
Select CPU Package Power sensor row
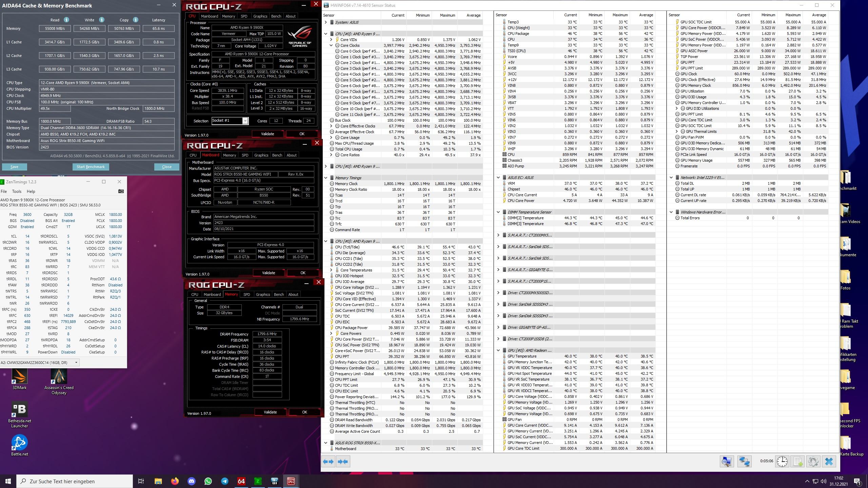(406, 328)
